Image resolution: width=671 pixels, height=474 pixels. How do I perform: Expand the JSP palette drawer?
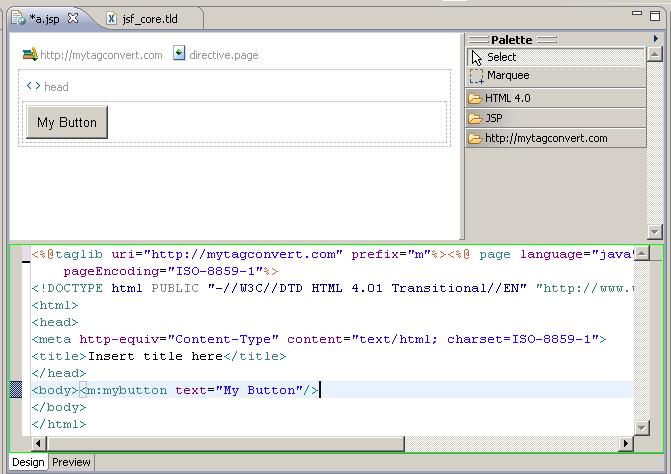coord(555,118)
